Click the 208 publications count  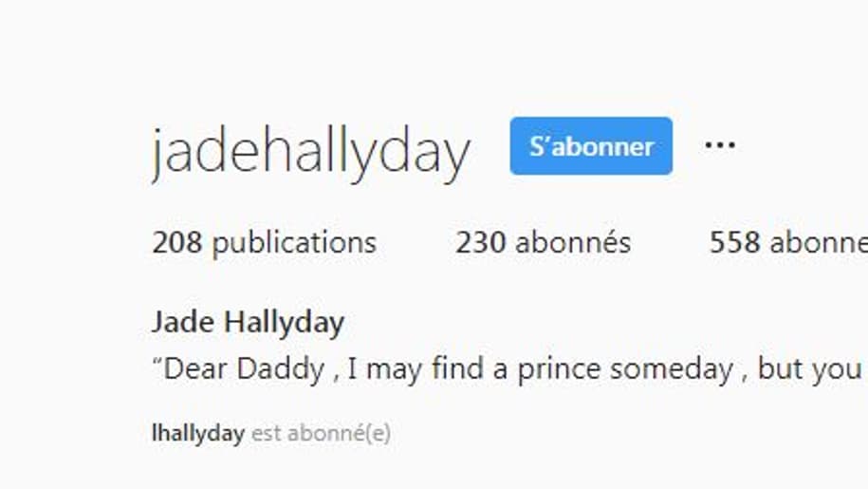(x=264, y=243)
